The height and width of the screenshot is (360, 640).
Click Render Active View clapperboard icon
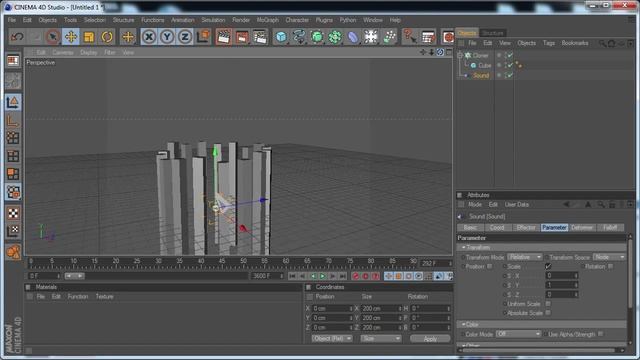point(224,37)
